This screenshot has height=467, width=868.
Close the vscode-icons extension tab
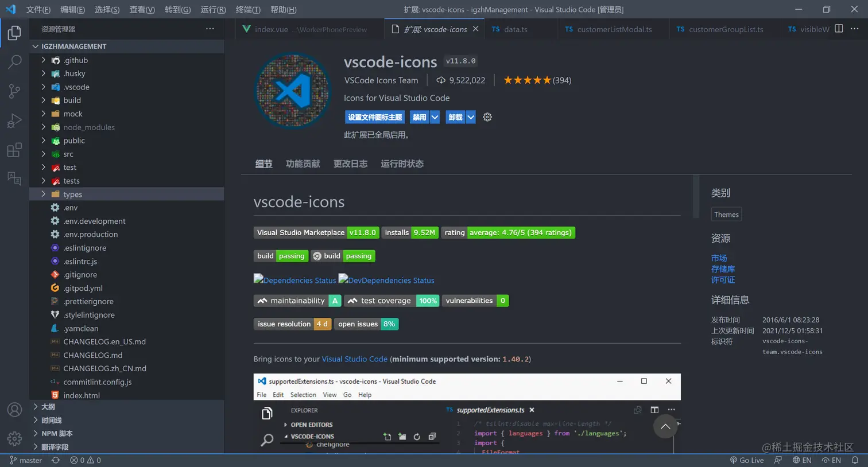475,29
